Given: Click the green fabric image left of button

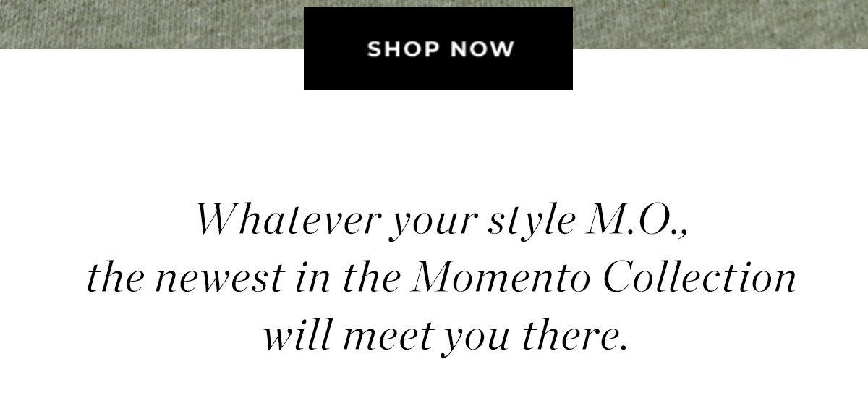Looking at the screenshot, I should (x=152, y=24).
